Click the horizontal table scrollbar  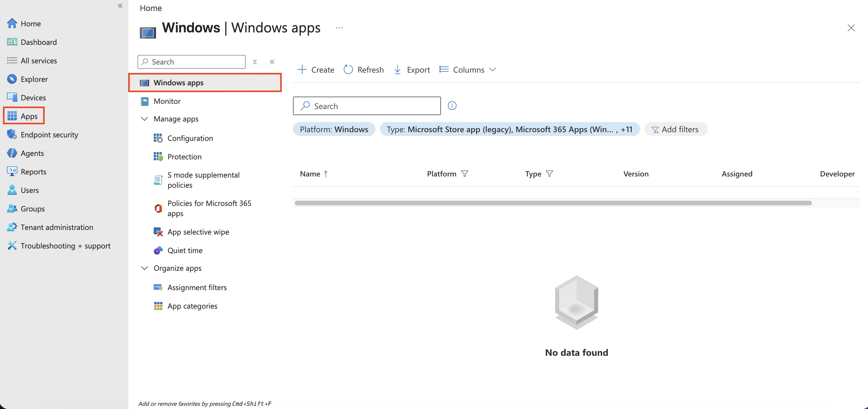pos(553,203)
